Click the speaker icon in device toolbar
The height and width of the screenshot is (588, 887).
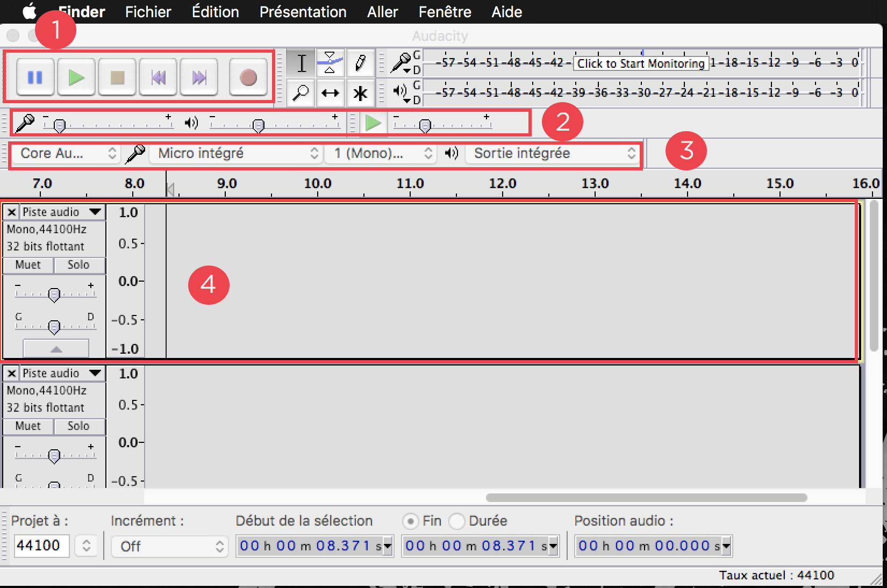pos(452,154)
